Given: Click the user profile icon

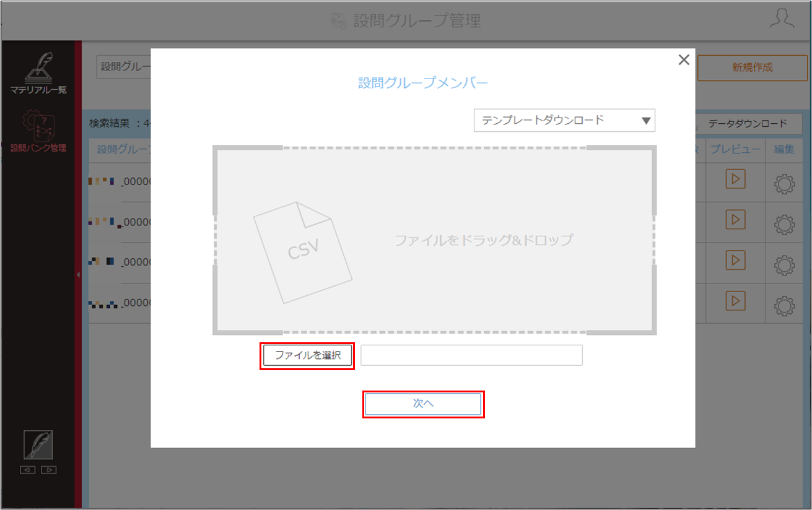Looking at the screenshot, I should click(782, 19).
